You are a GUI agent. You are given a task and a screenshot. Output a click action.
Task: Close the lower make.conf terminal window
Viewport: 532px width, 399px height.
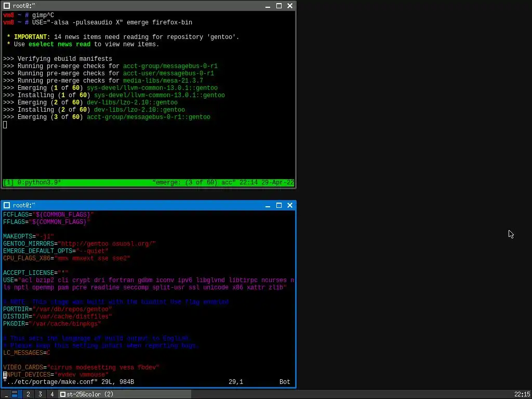290,205
